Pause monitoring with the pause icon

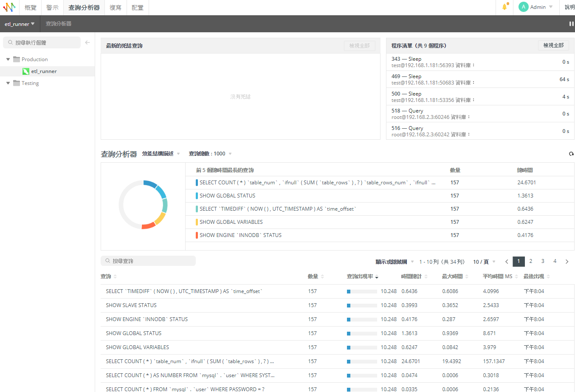[571, 24]
